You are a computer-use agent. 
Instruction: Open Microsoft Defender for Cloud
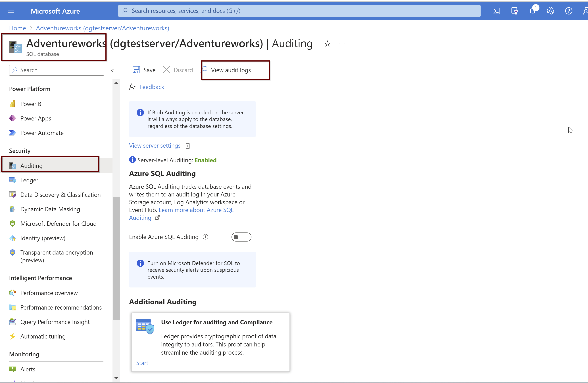pyautogui.click(x=58, y=224)
